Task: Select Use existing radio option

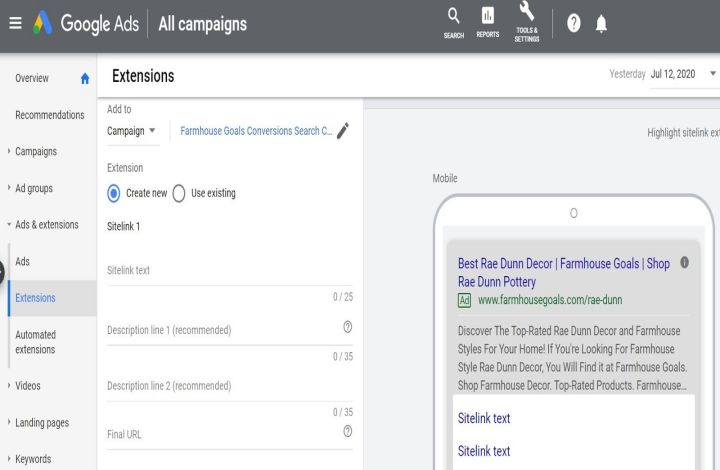Action: tap(179, 193)
